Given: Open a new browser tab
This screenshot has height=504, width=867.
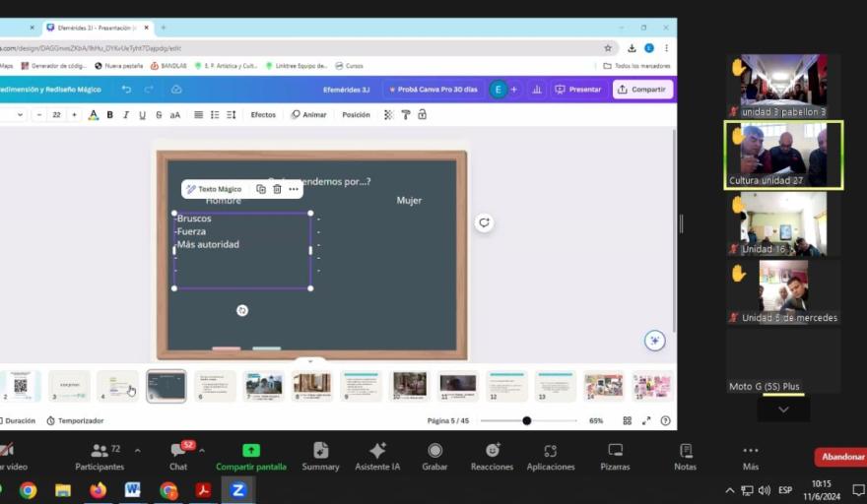Looking at the screenshot, I should click(x=164, y=28).
